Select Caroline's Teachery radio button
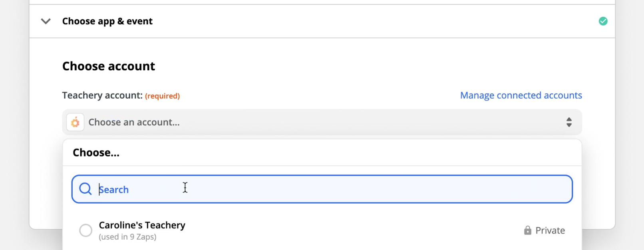644x250 pixels. (85, 230)
